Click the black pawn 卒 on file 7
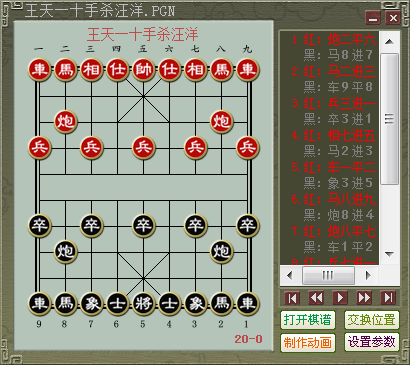The height and width of the screenshot is (365, 410). tap(91, 226)
